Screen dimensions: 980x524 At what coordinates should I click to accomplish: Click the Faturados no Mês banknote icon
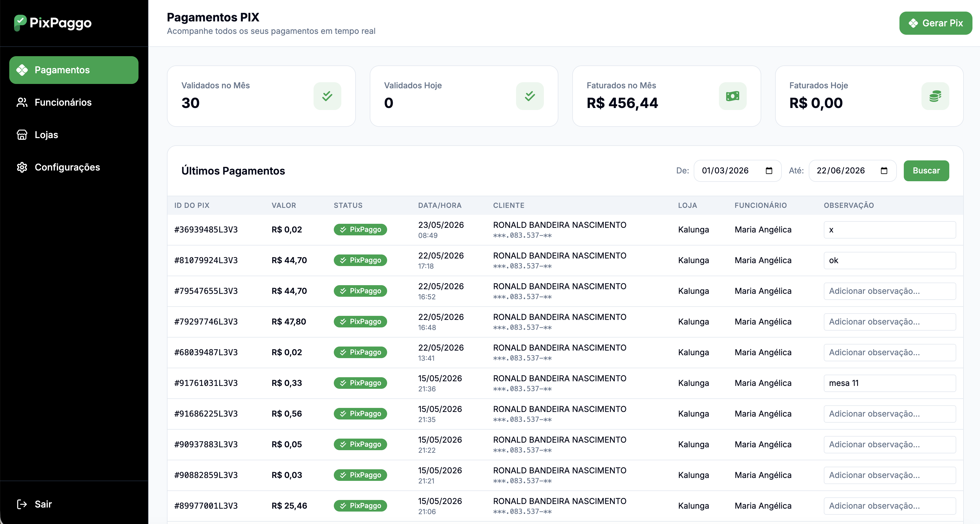(x=733, y=96)
